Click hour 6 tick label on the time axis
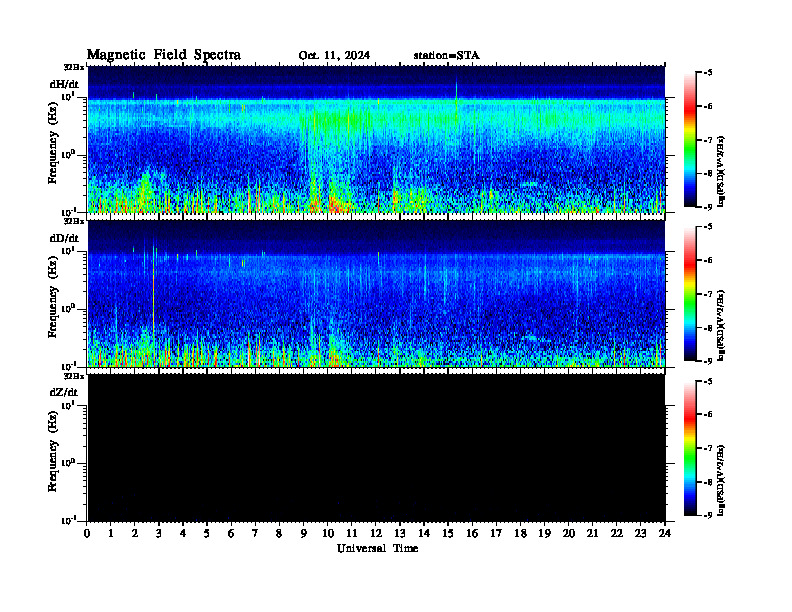Image resolution: width=792 pixels, height=612 pixels. coord(231,534)
